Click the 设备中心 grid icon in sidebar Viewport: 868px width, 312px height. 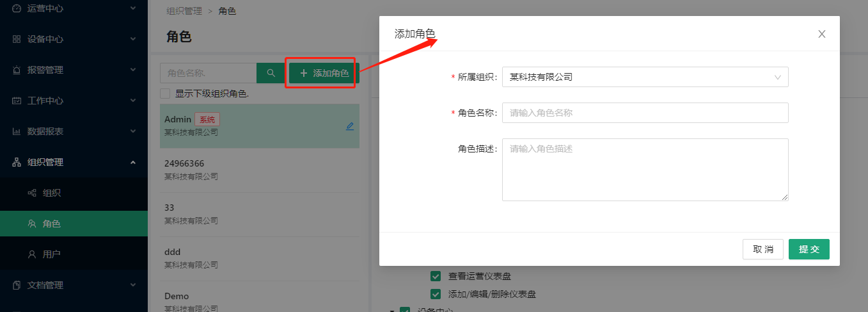click(x=17, y=39)
